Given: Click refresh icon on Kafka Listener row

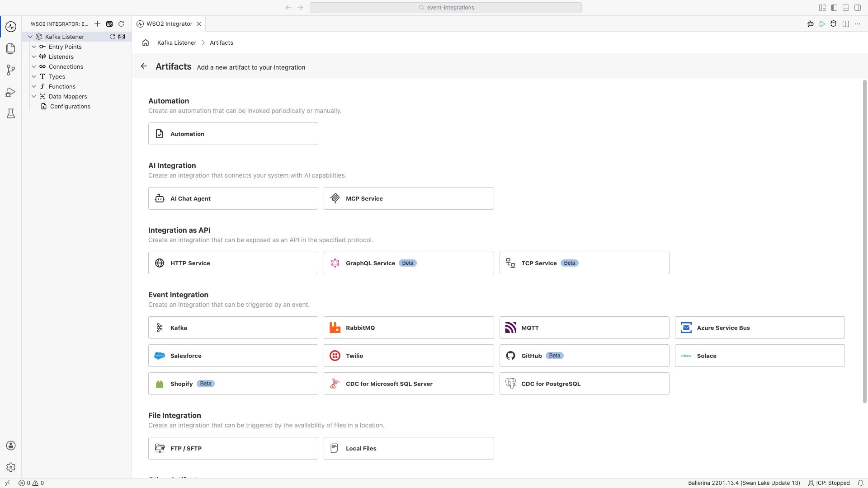Looking at the screenshot, I should (x=113, y=37).
